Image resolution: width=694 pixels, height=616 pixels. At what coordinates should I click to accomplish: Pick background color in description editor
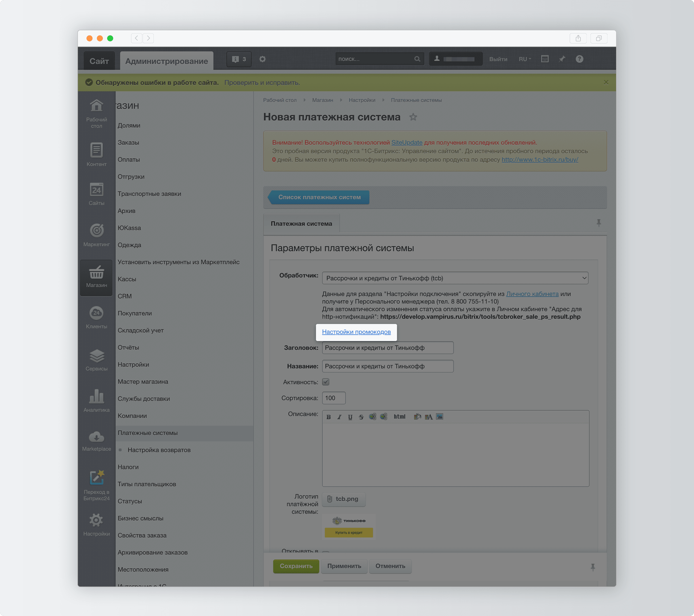point(417,417)
